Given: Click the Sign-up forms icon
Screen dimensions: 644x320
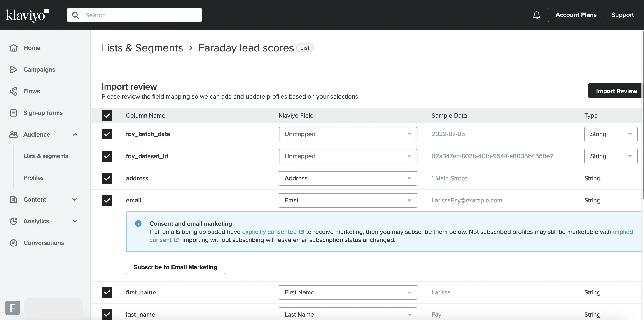Looking at the screenshot, I should pos(14,113).
